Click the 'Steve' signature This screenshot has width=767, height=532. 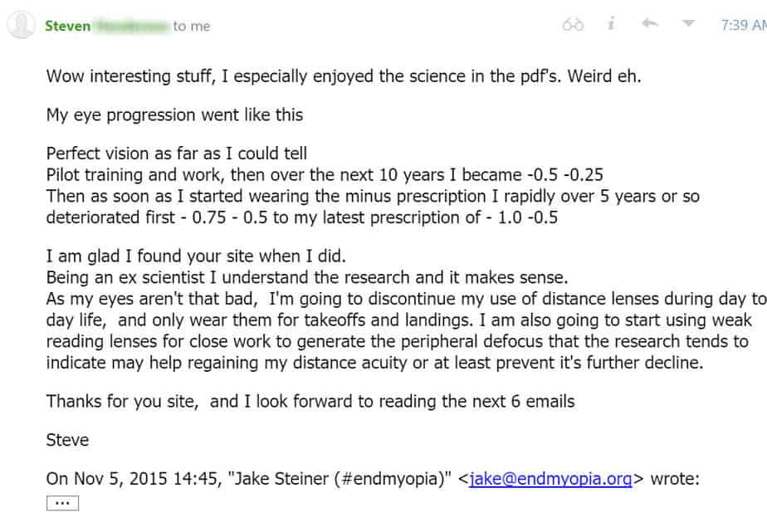tap(67, 440)
